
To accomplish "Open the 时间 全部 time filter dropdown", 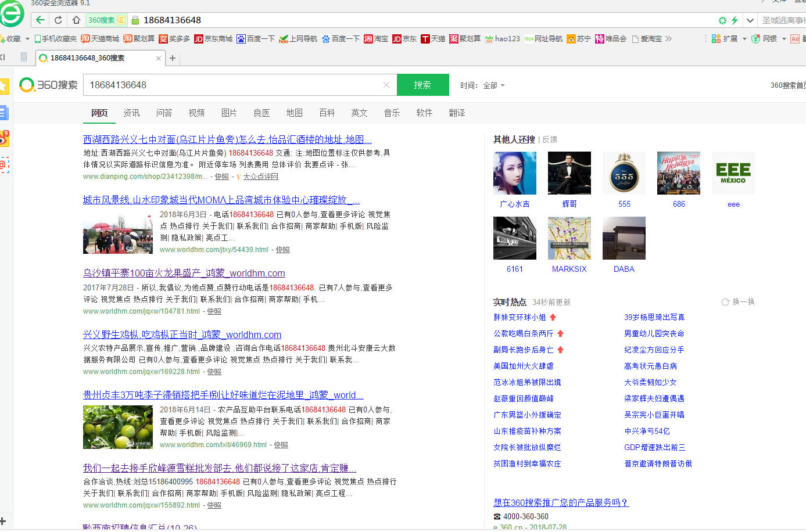I will [x=483, y=85].
